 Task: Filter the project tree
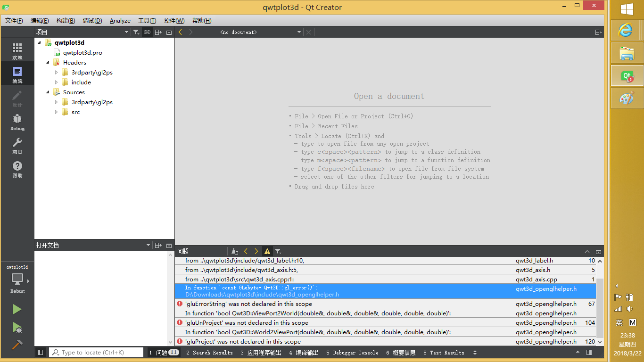pyautogui.click(x=136, y=32)
